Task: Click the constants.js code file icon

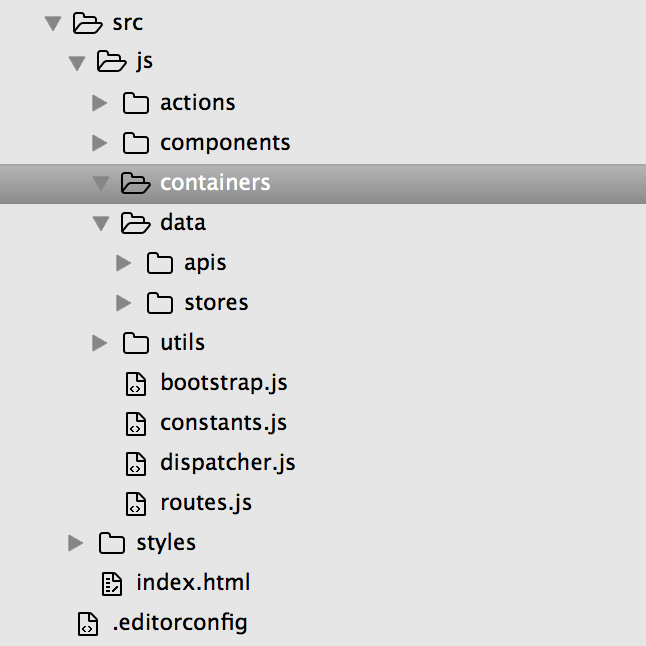Action: tap(136, 424)
